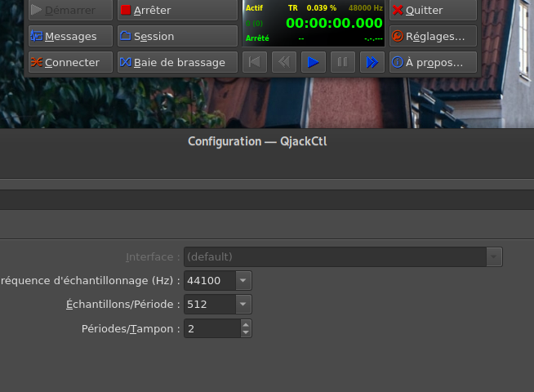Viewport: 534px width, 392px height.
Task: Click the Actif server status label
Action: point(255,8)
